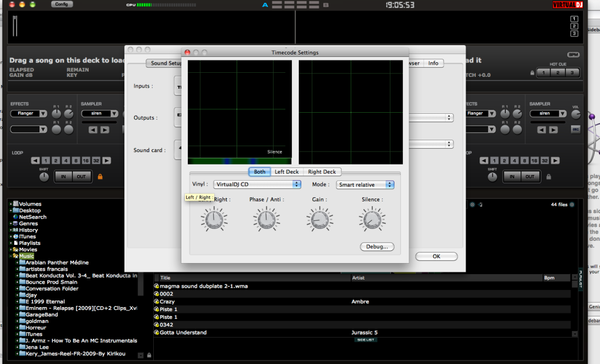The height and width of the screenshot is (364, 600).
Task: Toggle hot cue lock icon
Action: 532,73
